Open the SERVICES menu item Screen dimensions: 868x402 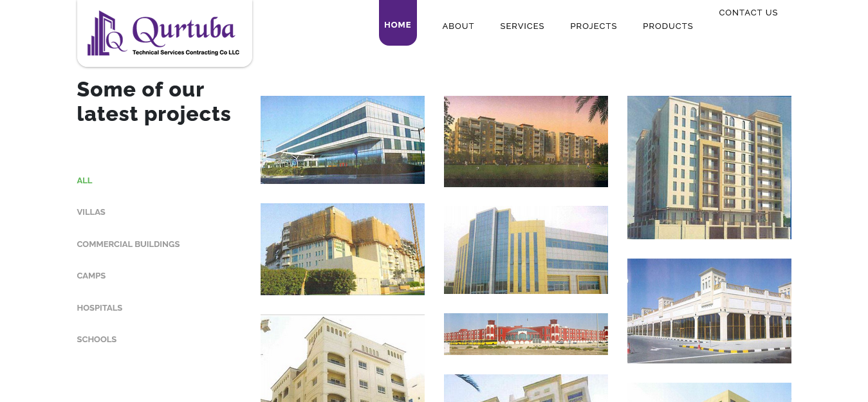522,26
